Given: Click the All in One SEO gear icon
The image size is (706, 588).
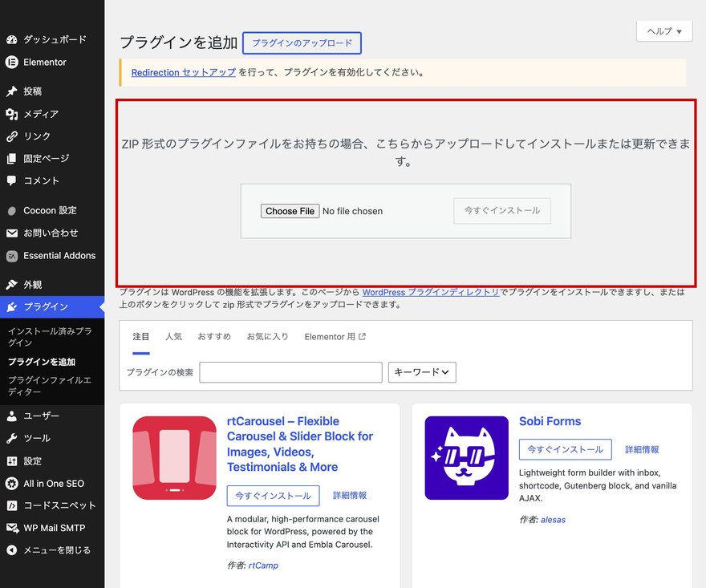Looking at the screenshot, I should [x=12, y=484].
